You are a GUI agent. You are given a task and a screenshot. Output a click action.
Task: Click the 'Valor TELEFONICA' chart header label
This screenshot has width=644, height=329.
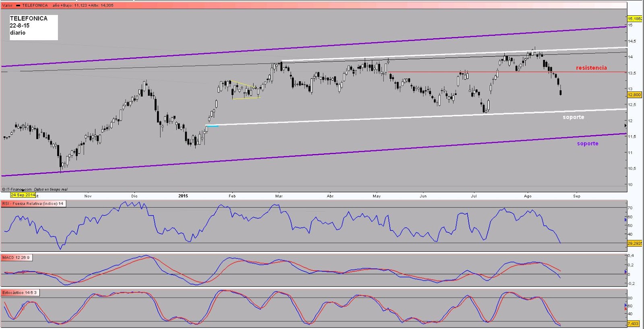pos(25,5)
